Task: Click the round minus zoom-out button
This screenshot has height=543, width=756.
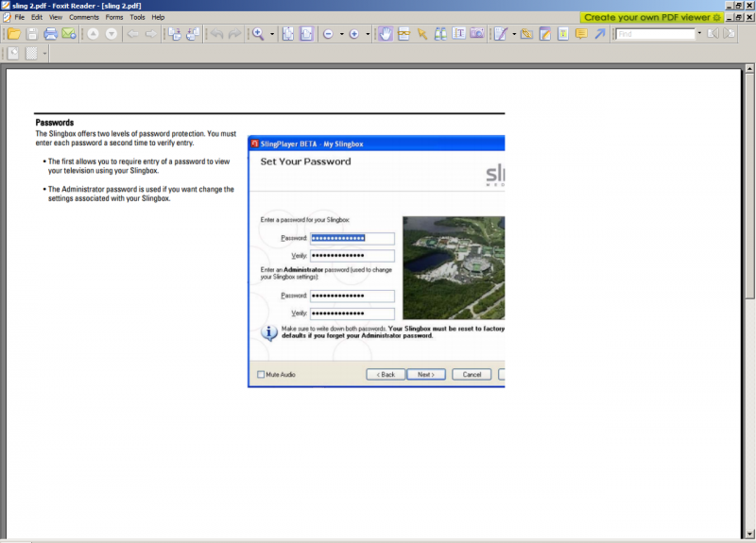Action: (x=328, y=34)
